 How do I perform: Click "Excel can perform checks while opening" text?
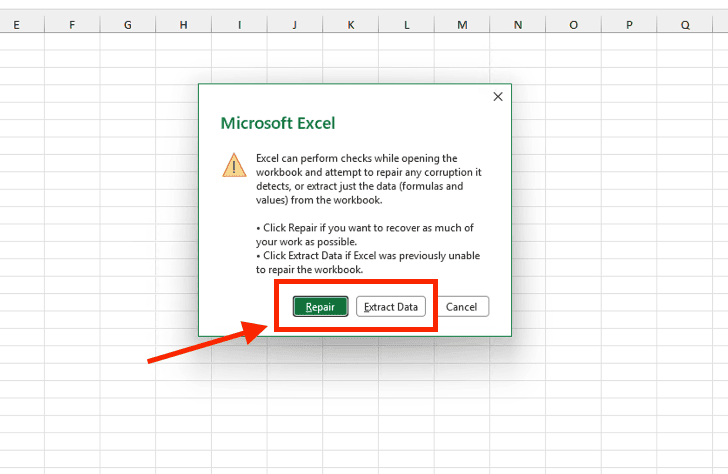click(x=357, y=158)
